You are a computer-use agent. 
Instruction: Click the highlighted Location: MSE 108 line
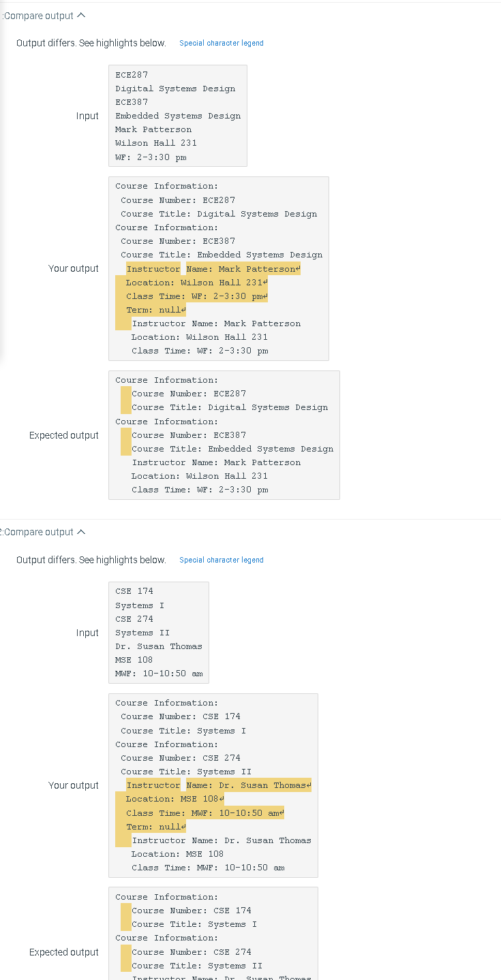coord(181,798)
